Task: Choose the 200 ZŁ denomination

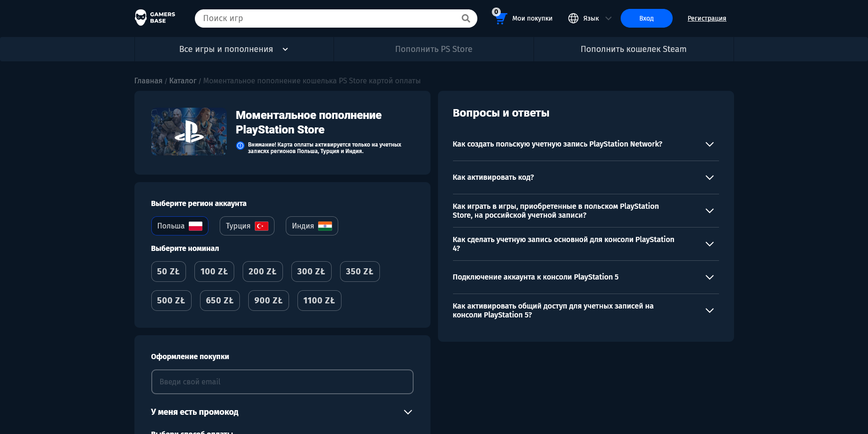Action: [263, 272]
